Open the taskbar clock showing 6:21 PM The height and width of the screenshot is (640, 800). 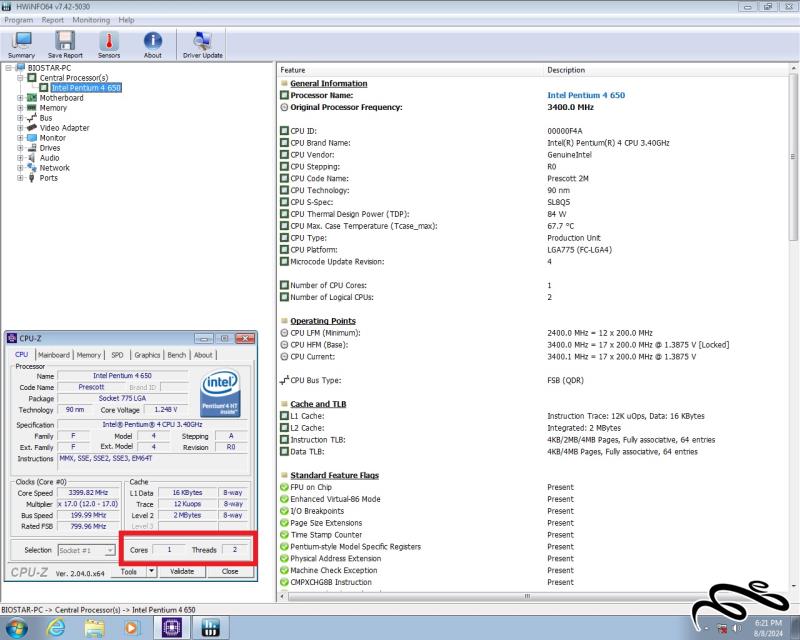click(x=768, y=628)
